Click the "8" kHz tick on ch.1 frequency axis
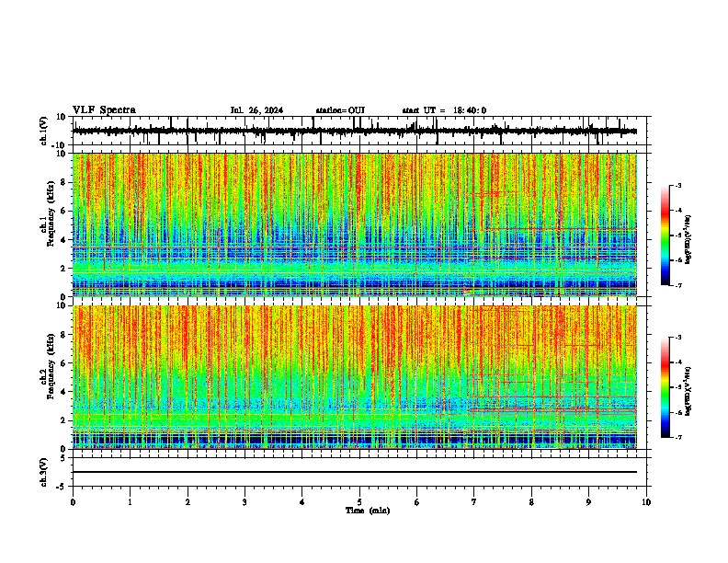The width and height of the screenshot is (728, 563). (63, 182)
